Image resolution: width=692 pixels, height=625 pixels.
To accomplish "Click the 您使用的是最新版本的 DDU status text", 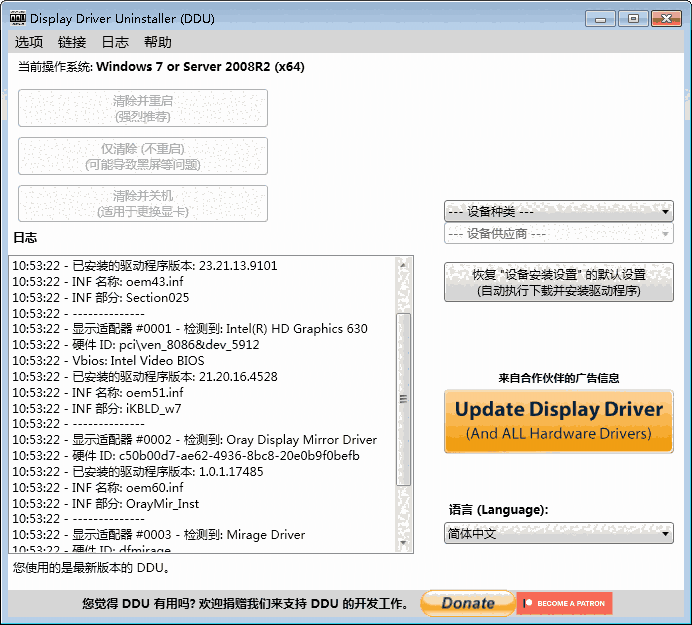I will 91,567.
